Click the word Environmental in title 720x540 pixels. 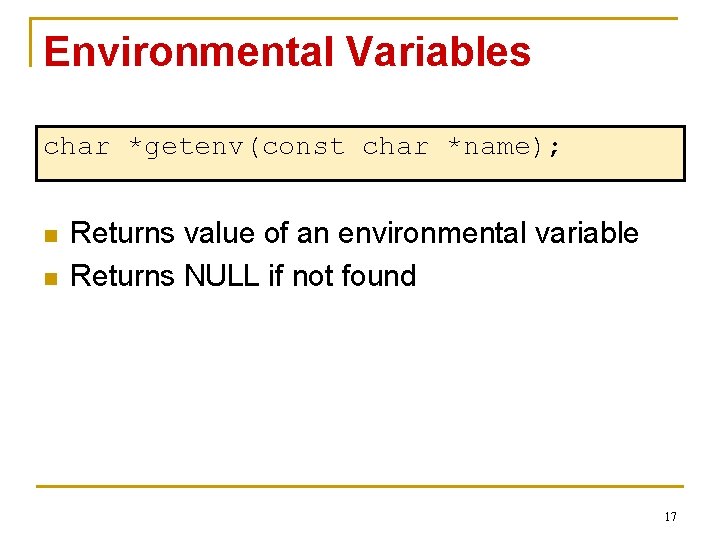pyautogui.click(x=188, y=52)
